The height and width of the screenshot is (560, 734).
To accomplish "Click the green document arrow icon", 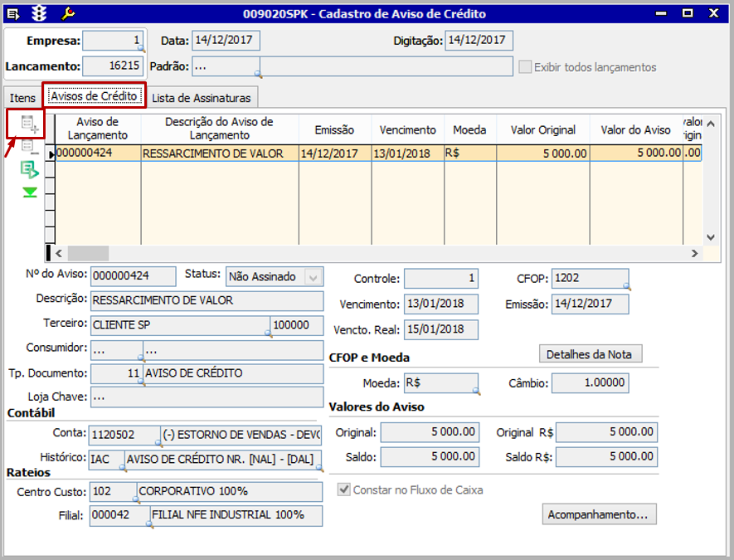I will tap(29, 170).
